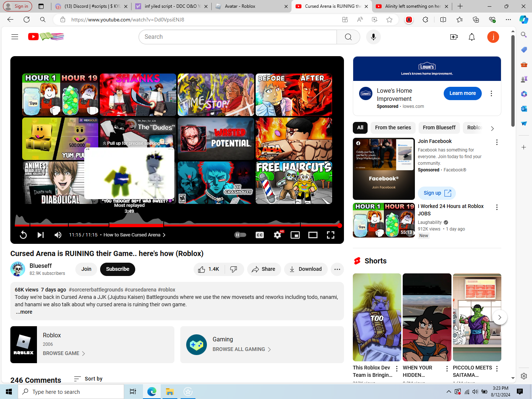The height and width of the screenshot is (399, 532).
Task: Open Edge Settings and more menu
Action: [x=508, y=20]
